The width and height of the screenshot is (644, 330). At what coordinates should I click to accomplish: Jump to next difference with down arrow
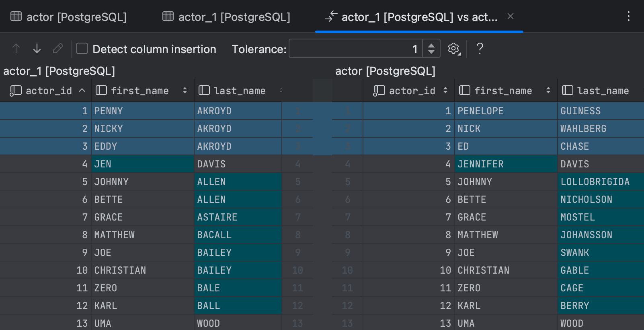[x=37, y=49]
